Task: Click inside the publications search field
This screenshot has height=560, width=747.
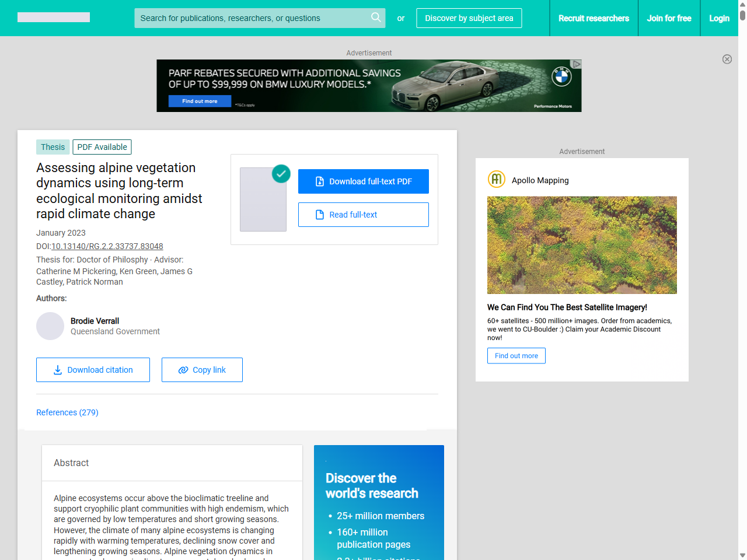Action: [251, 18]
